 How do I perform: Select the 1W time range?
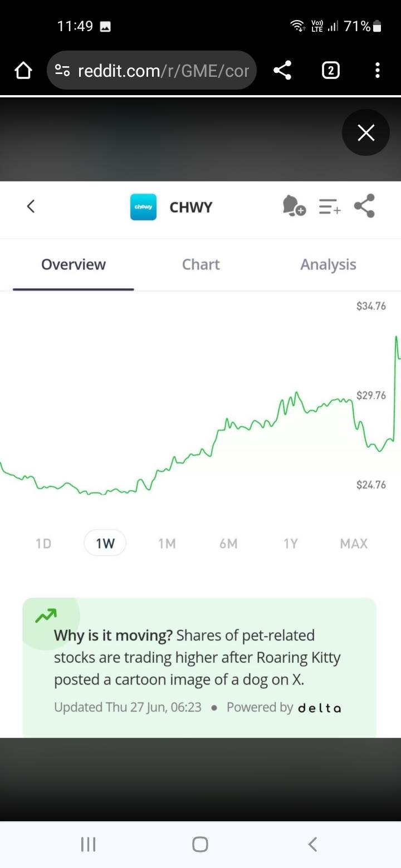click(x=105, y=544)
